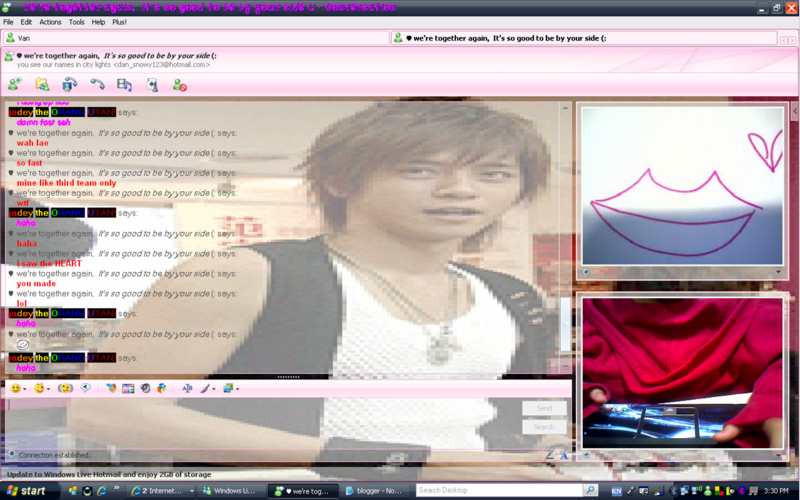Switch to the blogger Notepad taskbar window
This screenshot has height=500, width=800.
(374, 491)
